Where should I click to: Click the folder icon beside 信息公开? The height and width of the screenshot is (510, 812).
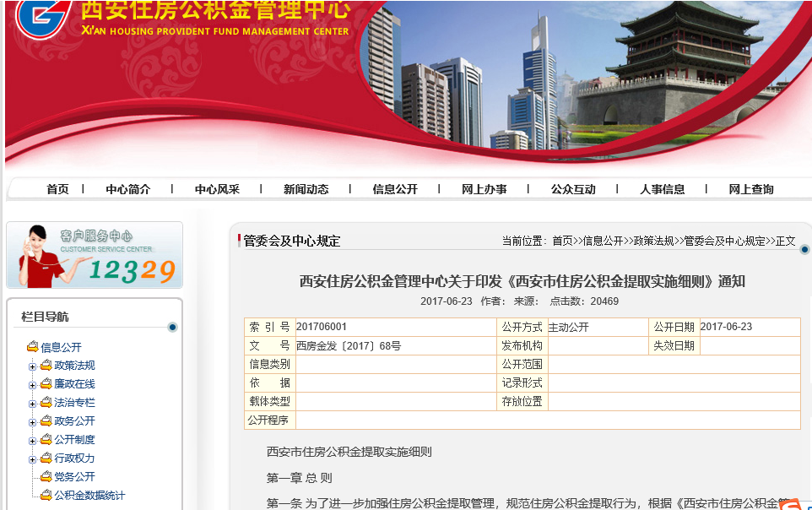tap(32, 347)
